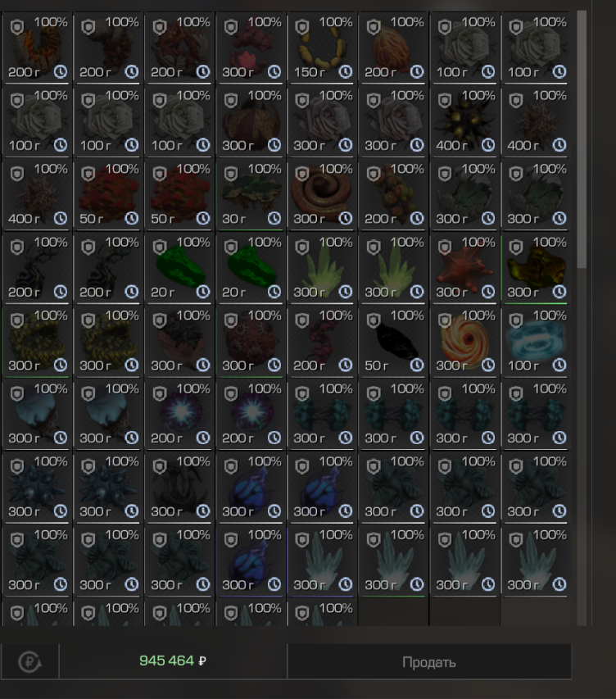Click the clock icon on the 30 г artifact

coord(274,219)
